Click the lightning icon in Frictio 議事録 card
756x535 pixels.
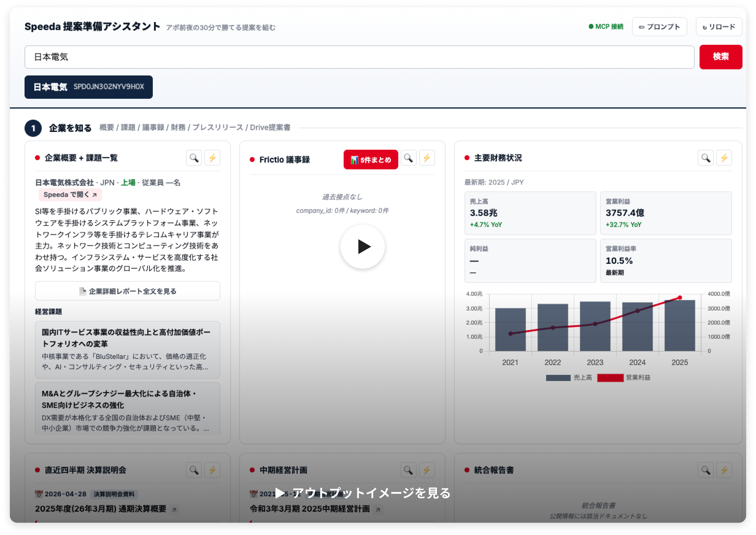click(x=427, y=158)
